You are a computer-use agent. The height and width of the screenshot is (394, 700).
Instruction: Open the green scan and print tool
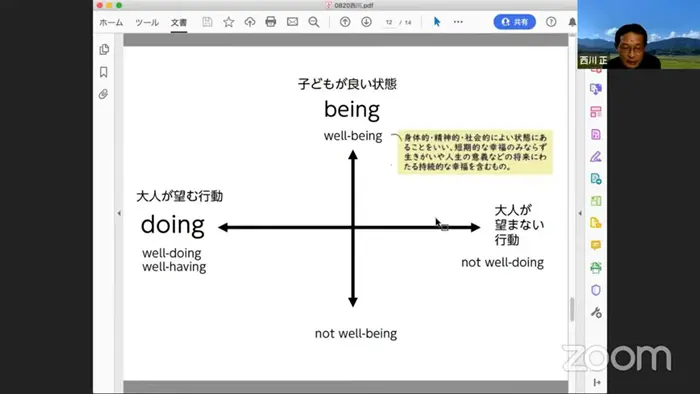click(x=596, y=268)
